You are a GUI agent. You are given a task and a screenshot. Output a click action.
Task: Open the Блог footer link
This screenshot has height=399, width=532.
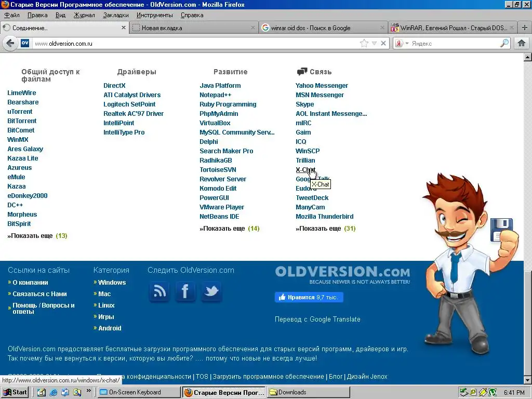[336, 377]
